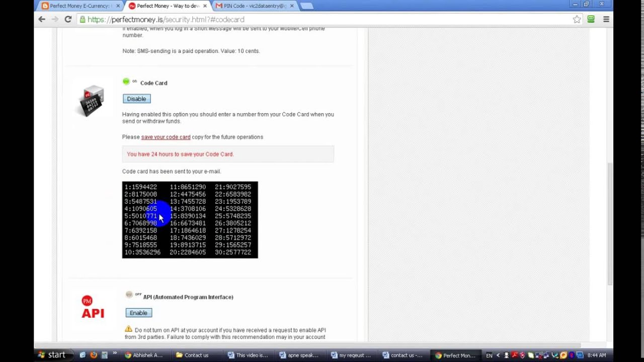The image size is (644, 362).
Task: Click the Code Card image icon
Action: tap(92, 101)
